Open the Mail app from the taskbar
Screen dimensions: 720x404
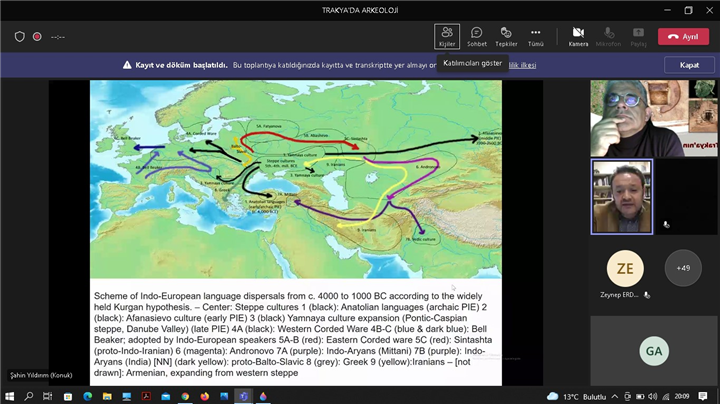(x=165, y=396)
